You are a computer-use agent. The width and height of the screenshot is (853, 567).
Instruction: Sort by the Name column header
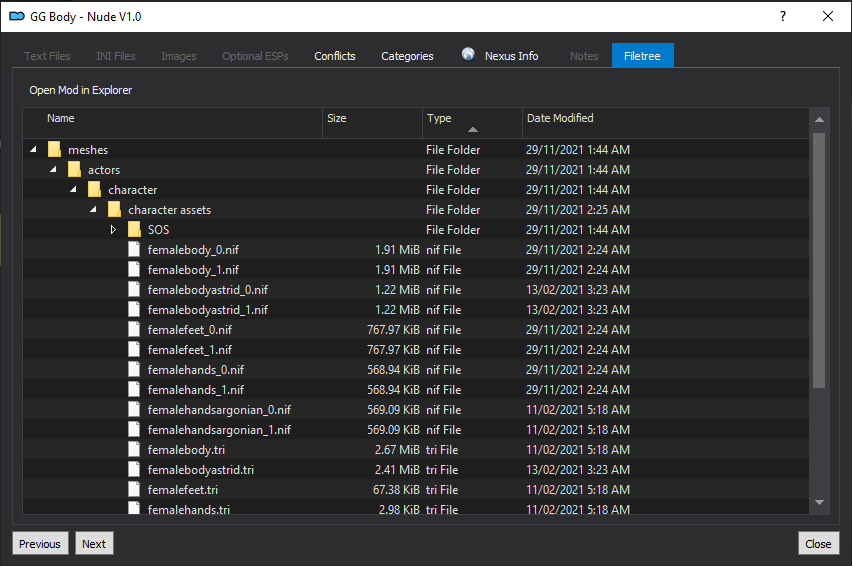pyautogui.click(x=173, y=123)
